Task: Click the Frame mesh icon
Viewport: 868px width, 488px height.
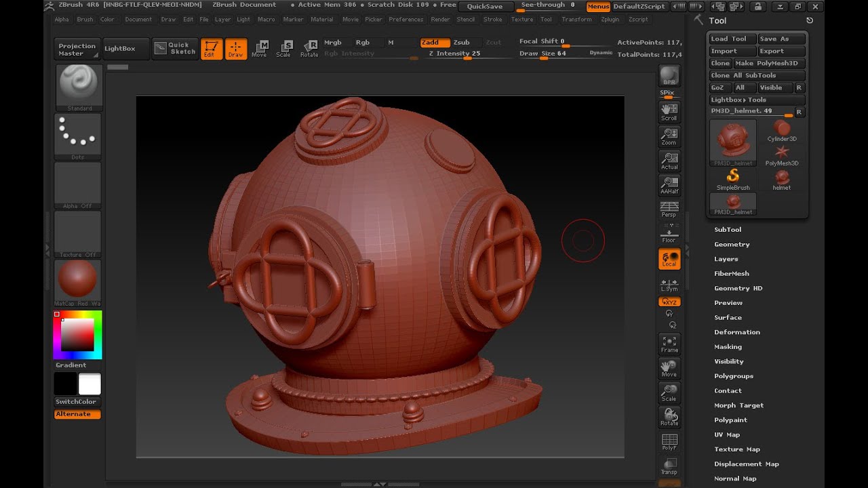Action: [x=669, y=344]
